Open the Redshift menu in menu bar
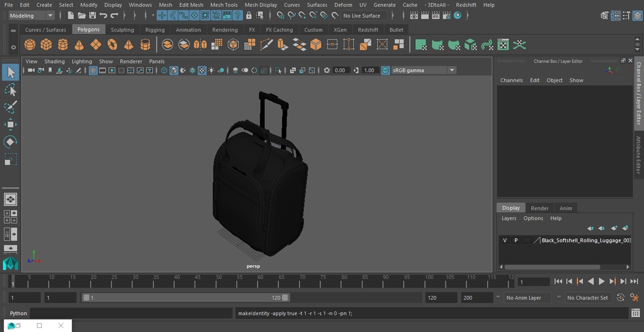 (466, 5)
